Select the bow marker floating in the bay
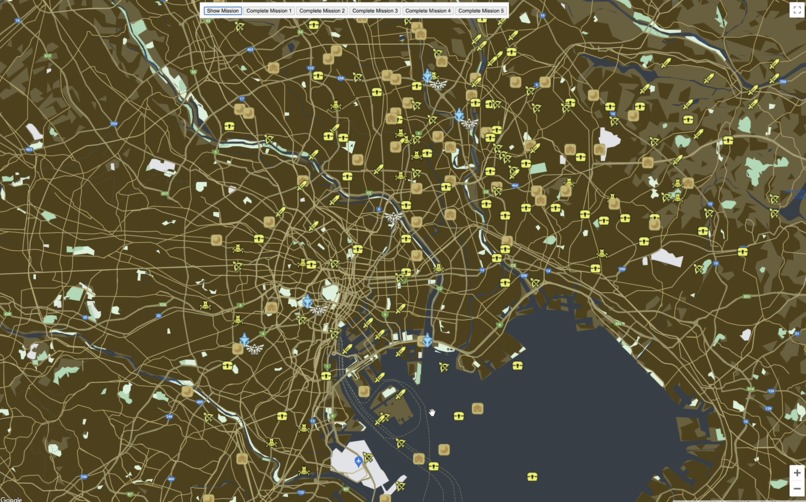This screenshot has width=806, height=502. [x=443, y=366]
